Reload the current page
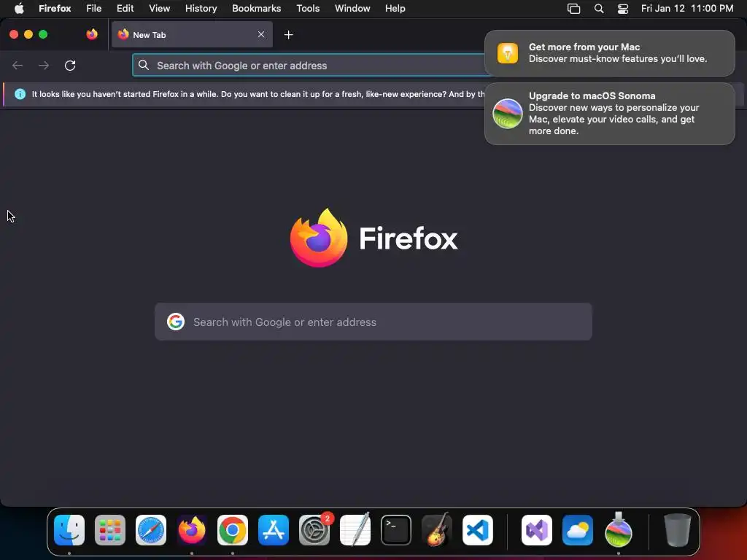747x560 pixels. pos(70,65)
